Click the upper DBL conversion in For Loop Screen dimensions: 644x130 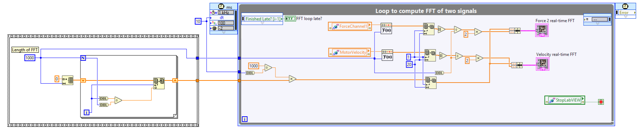(x=103, y=99)
